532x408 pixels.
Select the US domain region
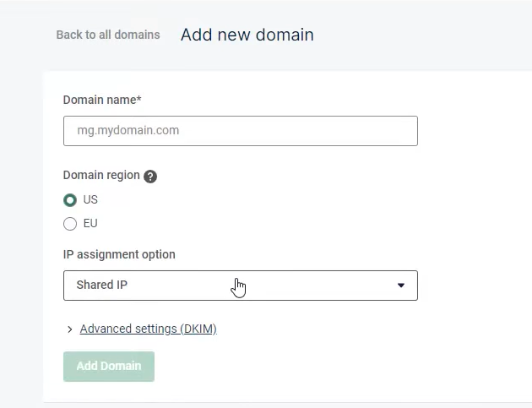(70, 200)
